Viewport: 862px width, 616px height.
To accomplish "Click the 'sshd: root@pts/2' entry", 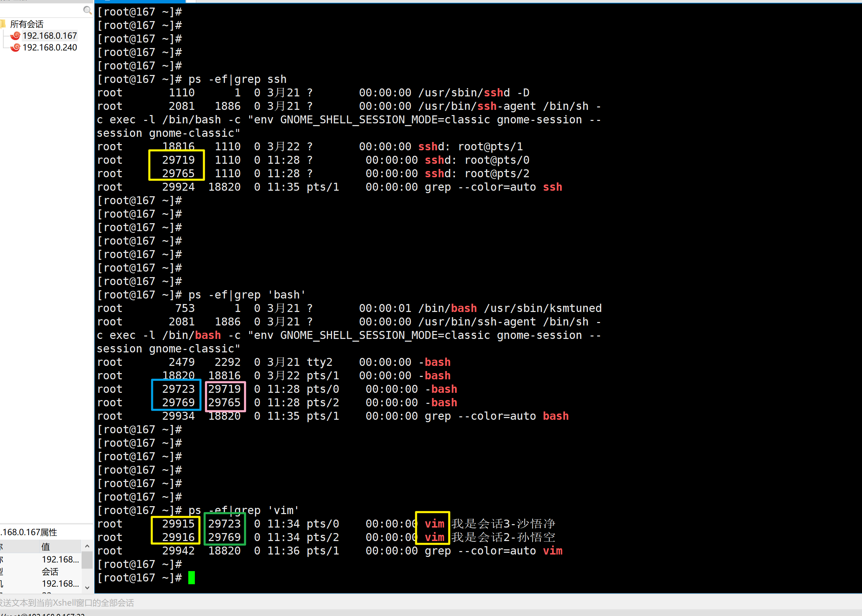I will 477,173.
